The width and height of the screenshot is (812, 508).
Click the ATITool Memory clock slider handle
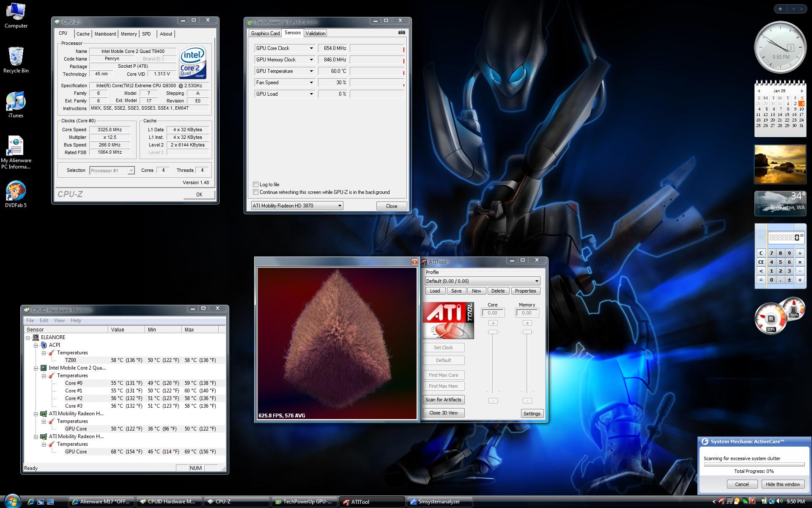[x=527, y=332]
